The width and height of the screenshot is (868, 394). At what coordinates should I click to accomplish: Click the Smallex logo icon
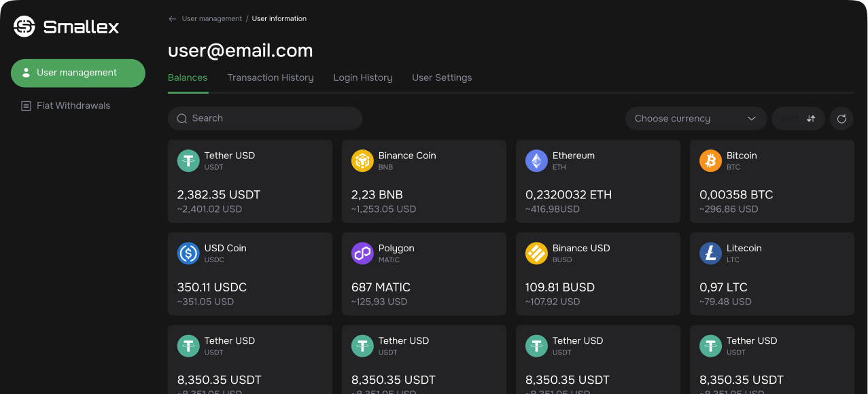(x=24, y=26)
